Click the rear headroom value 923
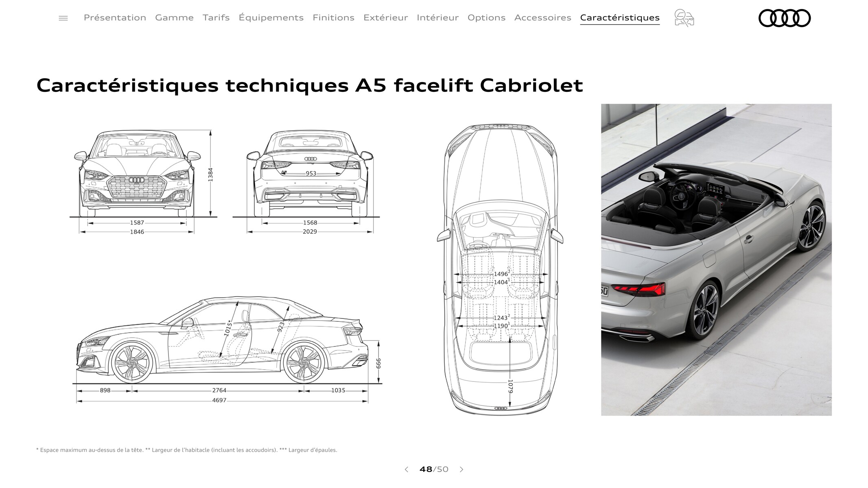This screenshot has height=488, width=868. pos(281,327)
